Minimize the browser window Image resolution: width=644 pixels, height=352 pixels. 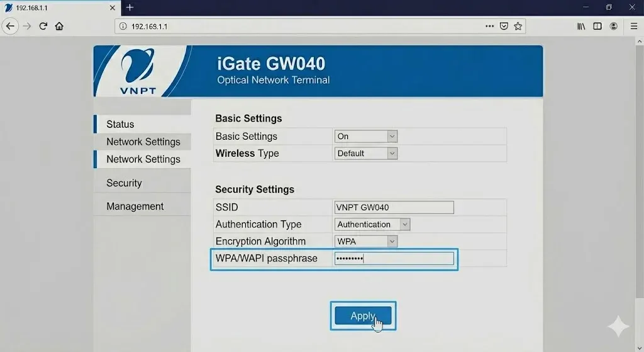pos(586,8)
